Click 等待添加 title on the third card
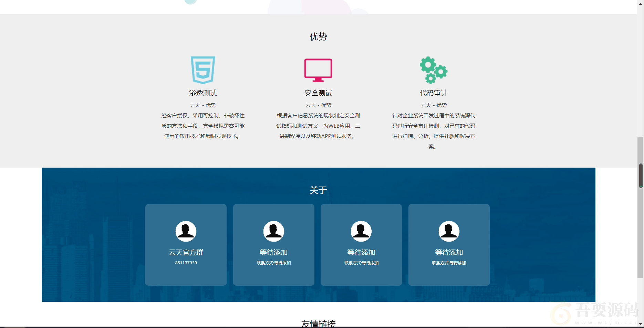This screenshot has height=328, width=644. (x=361, y=252)
